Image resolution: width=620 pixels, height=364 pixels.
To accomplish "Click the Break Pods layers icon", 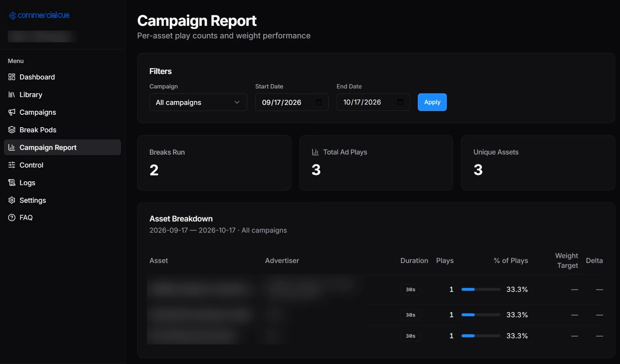I will click(x=12, y=130).
